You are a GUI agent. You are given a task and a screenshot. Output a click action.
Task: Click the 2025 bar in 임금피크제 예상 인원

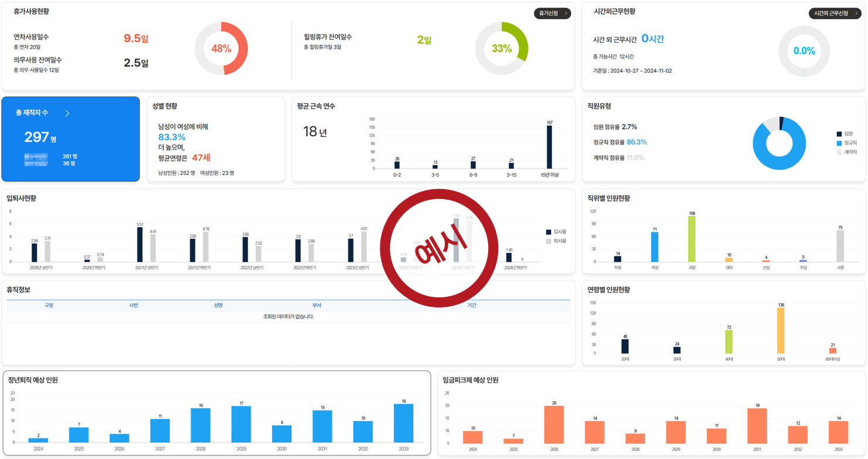pos(513,441)
